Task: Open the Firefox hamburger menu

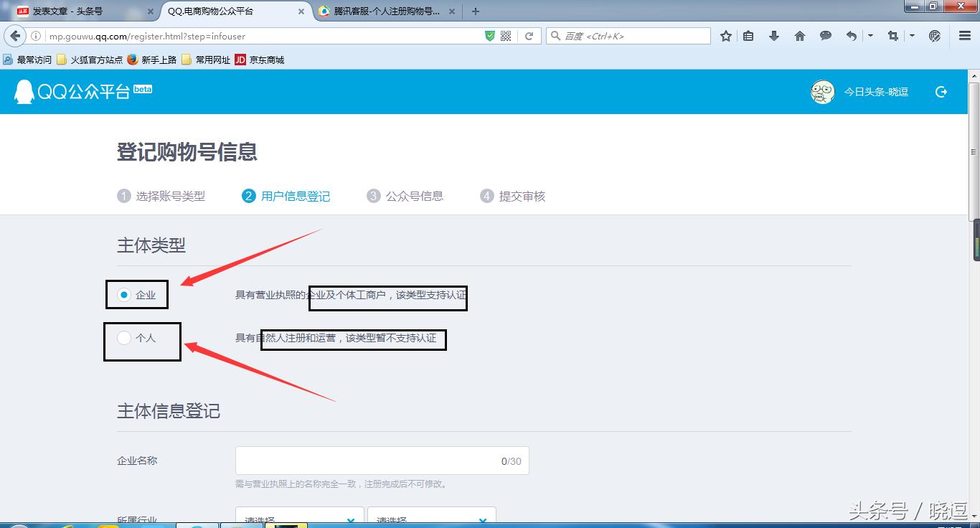Action: pyautogui.click(x=964, y=35)
